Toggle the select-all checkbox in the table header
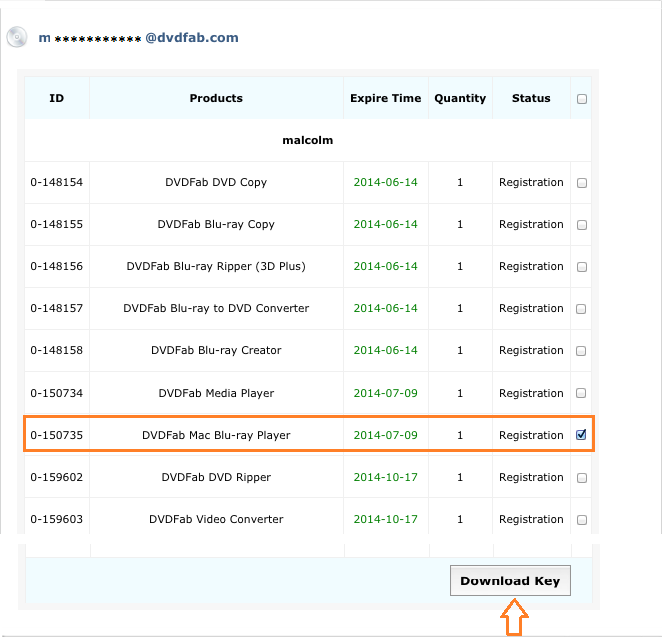Viewport: 662px width, 637px height. (x=582, y=99)
